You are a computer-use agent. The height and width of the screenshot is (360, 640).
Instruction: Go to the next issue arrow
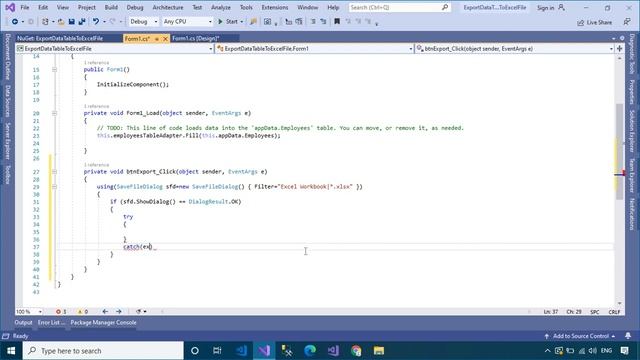(x=119, y=312)
